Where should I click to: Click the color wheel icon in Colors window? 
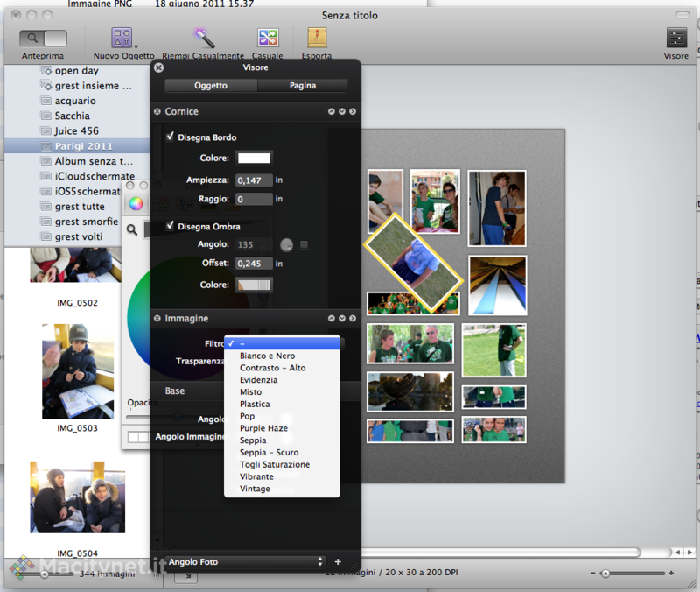pos(136,204)
